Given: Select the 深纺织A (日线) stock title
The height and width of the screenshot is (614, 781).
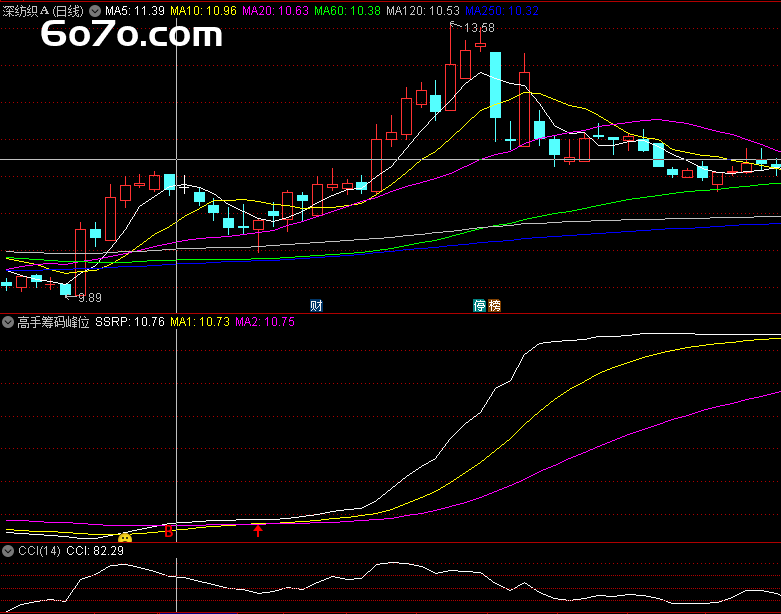Looking at the screenshot, I should pyautogui.click(x=43, y=10).
